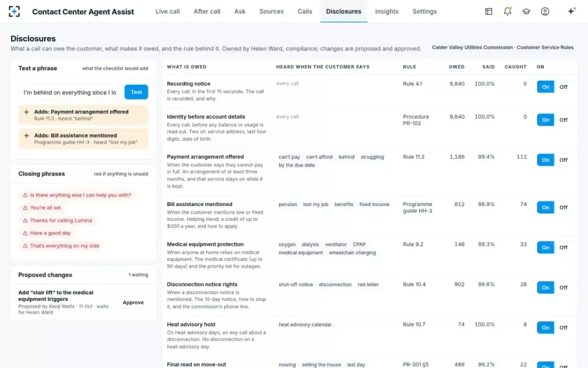588x368 pixels.
Task: Approve the stair lift proposed change
Action: pyautogui.click(x=133, y=303)
